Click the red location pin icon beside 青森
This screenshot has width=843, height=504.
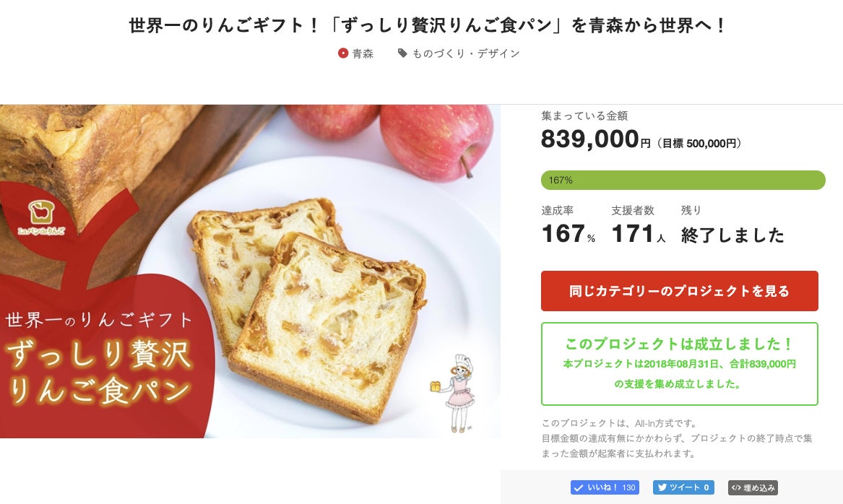[x=343, y=53]
